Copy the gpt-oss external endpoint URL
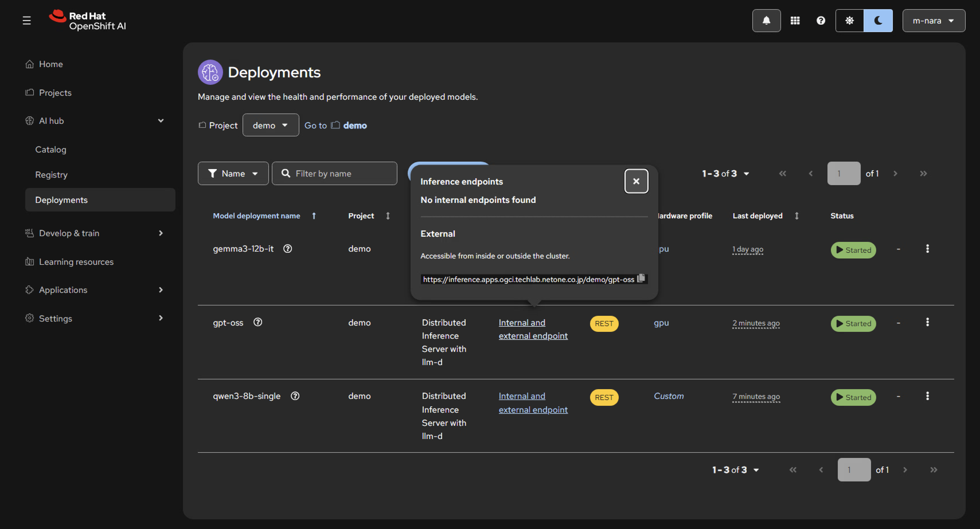This screenshot has height=529, width=980. pyautogui.click(x=641, y=278)
